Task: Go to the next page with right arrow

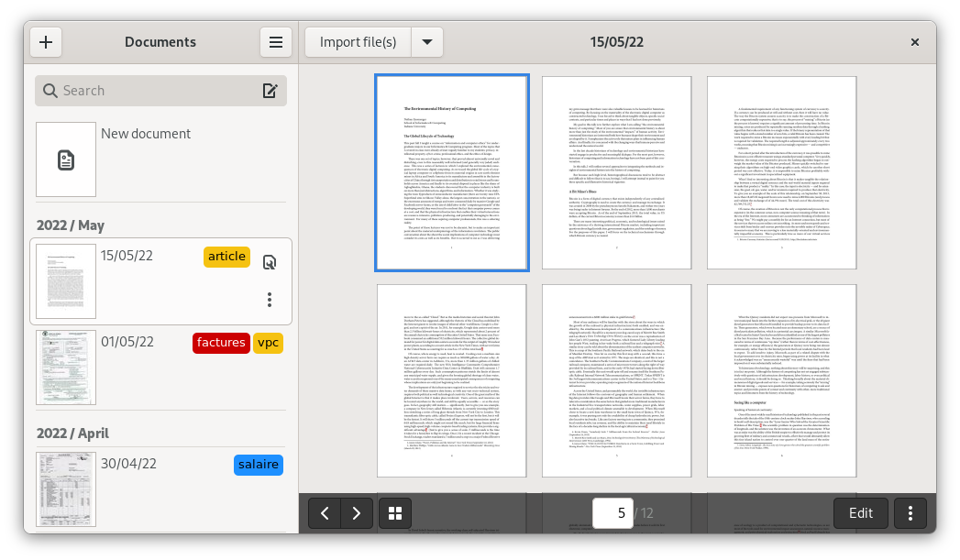Action: 357,513
